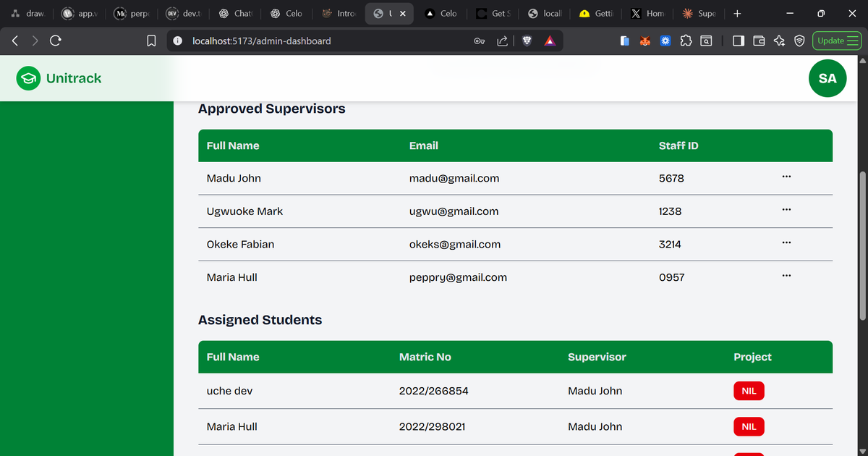
Task: Open the extensions puzzle piece icon
Action: [686, 41]
